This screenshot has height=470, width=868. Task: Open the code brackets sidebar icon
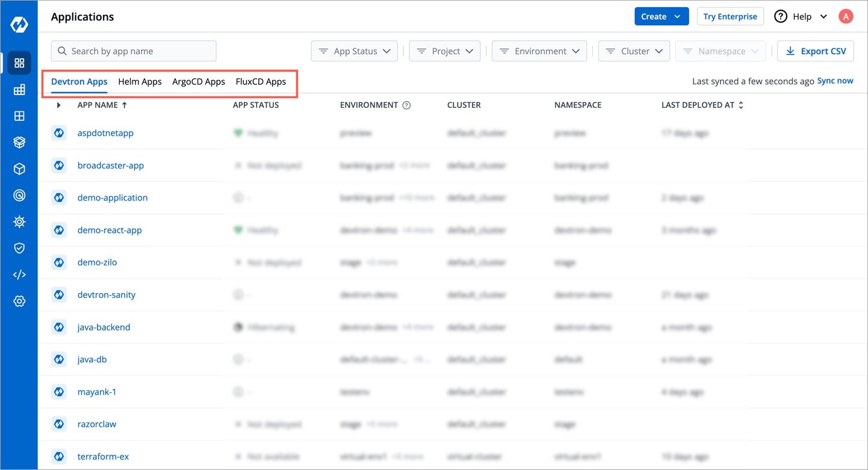click(19, 275)
